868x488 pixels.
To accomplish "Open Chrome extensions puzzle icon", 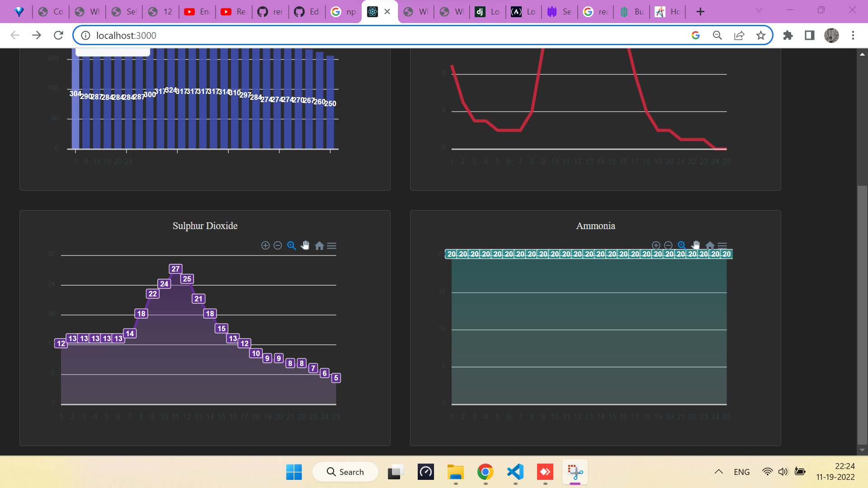I will pyautogui.click(x=788, y=35).
